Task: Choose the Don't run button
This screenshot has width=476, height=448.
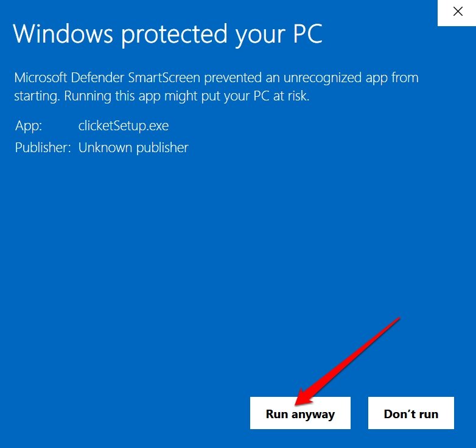Action: [x=411, y=413]
